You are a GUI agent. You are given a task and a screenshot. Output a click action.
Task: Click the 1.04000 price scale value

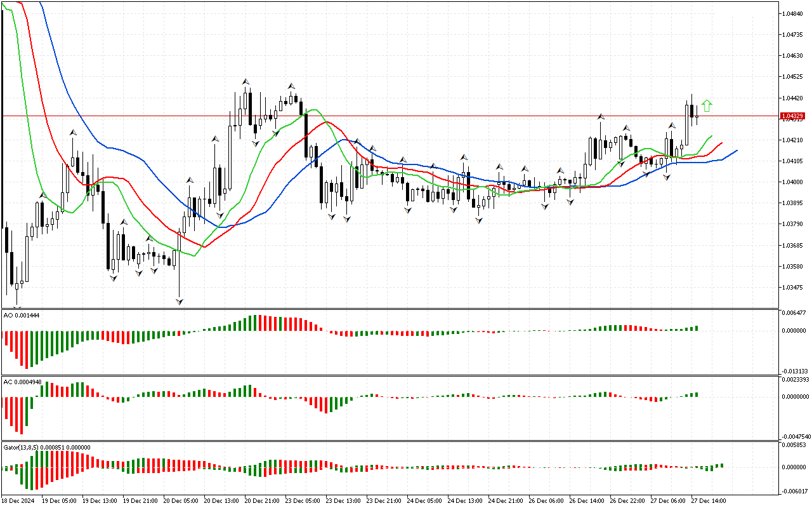click(x=794, y=182)
